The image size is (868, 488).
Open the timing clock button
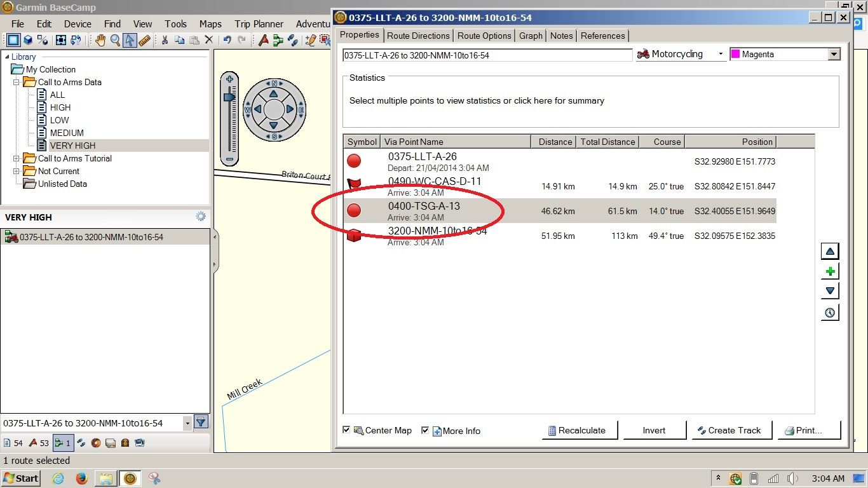(830, 313)
